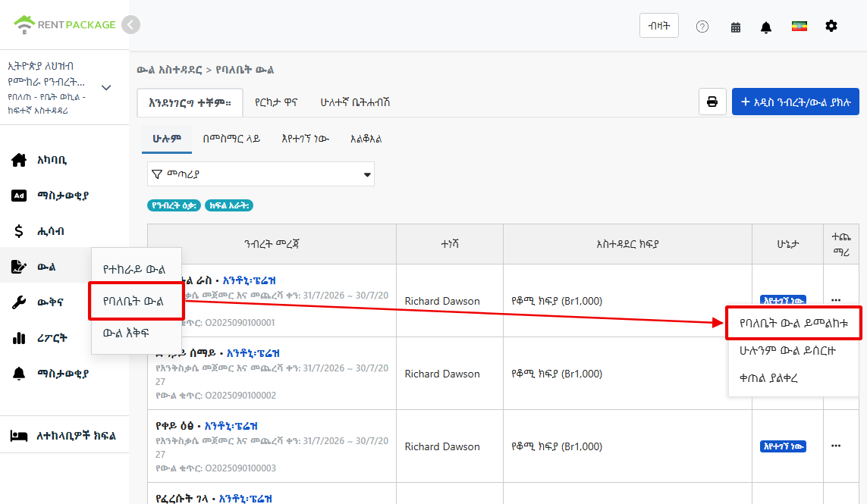The image size is (867, 504).
Task: Select ቀጠል ያልቀረ in context menu
Action: [x=768, y=378]
